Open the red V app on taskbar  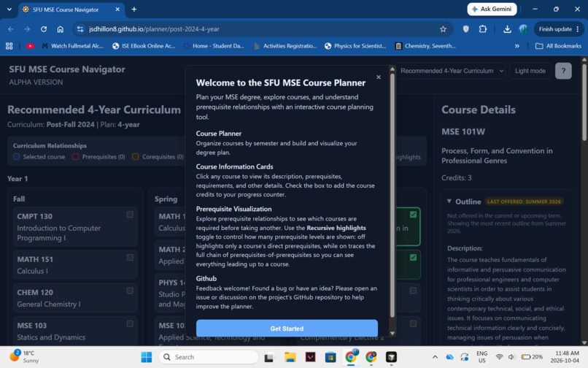[x=310, y=357]
